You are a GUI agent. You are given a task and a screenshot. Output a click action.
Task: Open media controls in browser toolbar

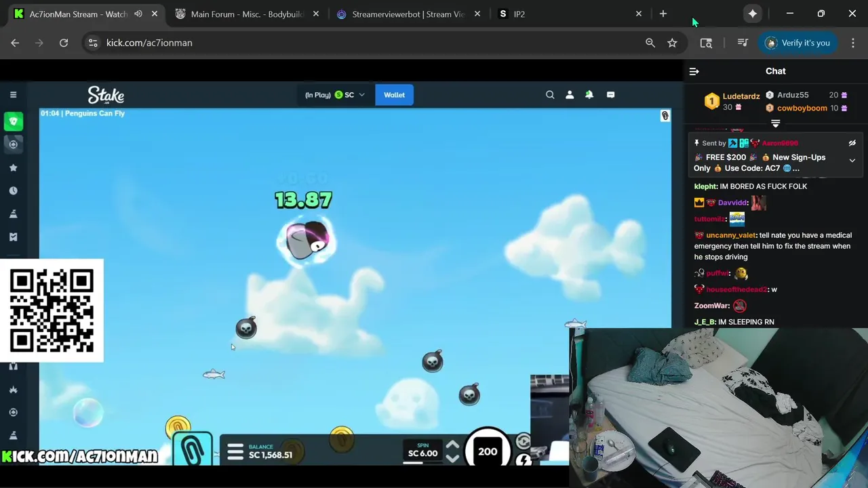tap(743, 43)
